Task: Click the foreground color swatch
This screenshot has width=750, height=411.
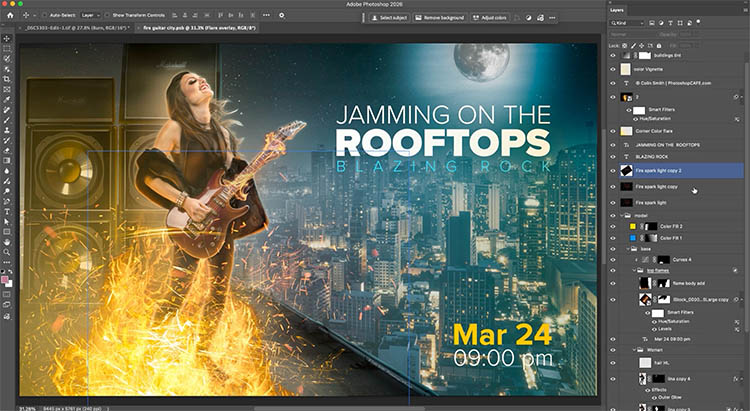Action: (5, 279)
